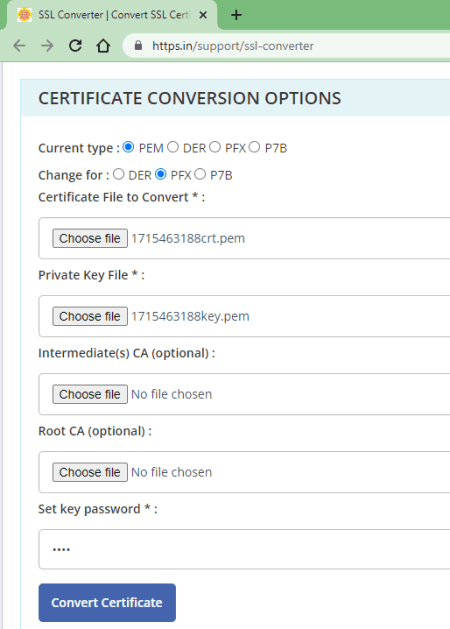Close the SSL Converter tab
The width and height of the screenshot is (450, 629).
pos(203,15)
